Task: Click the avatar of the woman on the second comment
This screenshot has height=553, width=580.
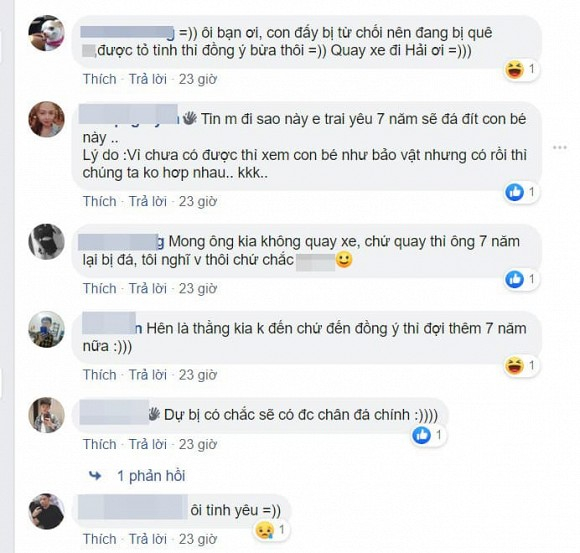Action: click(47, 119)
